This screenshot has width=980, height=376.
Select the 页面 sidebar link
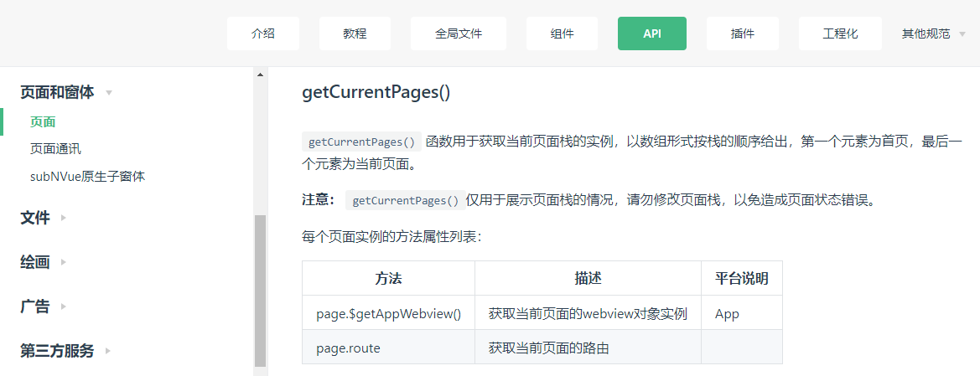(43, 121)
